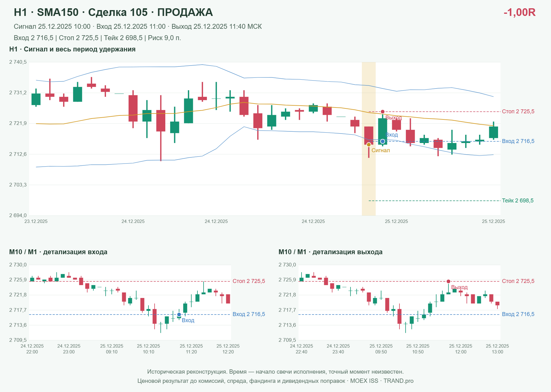
Task: Click the 2 740,5 axis value on H1 chart
Action: [x=18, y=62]
